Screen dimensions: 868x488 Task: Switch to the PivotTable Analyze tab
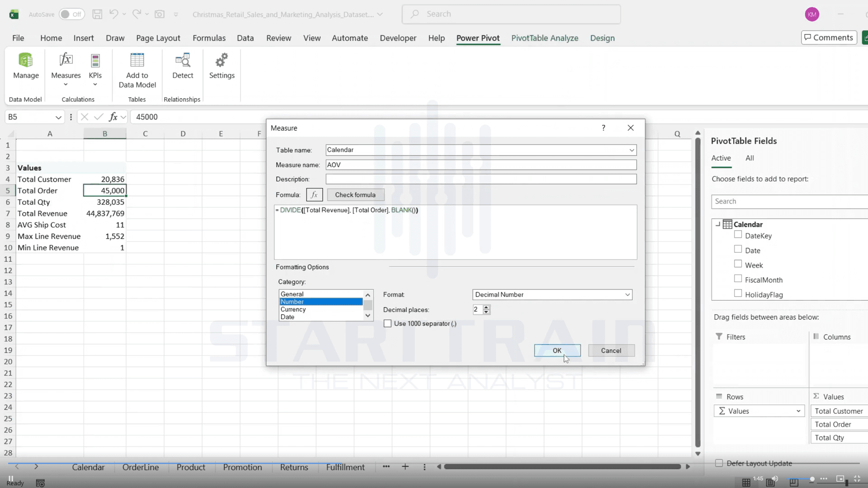pyautogui.click(x=545, y=38)
